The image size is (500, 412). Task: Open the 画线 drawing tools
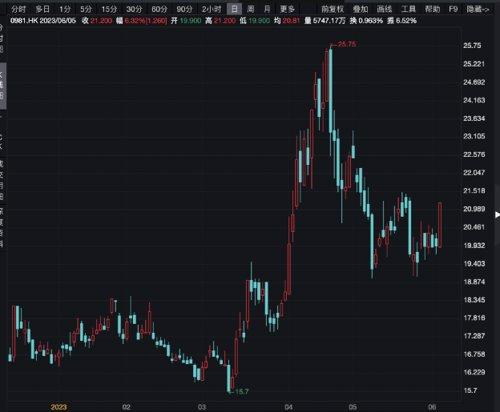coord(384,9)
